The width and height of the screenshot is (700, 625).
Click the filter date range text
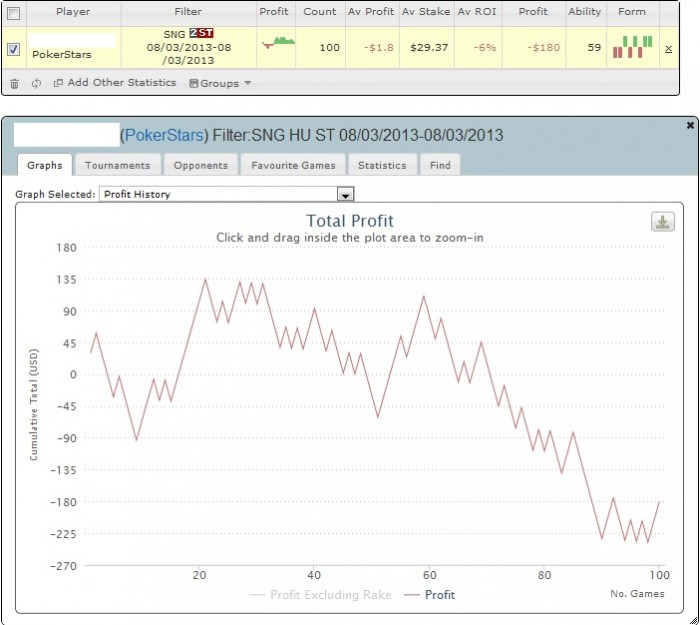click(189, 54)
